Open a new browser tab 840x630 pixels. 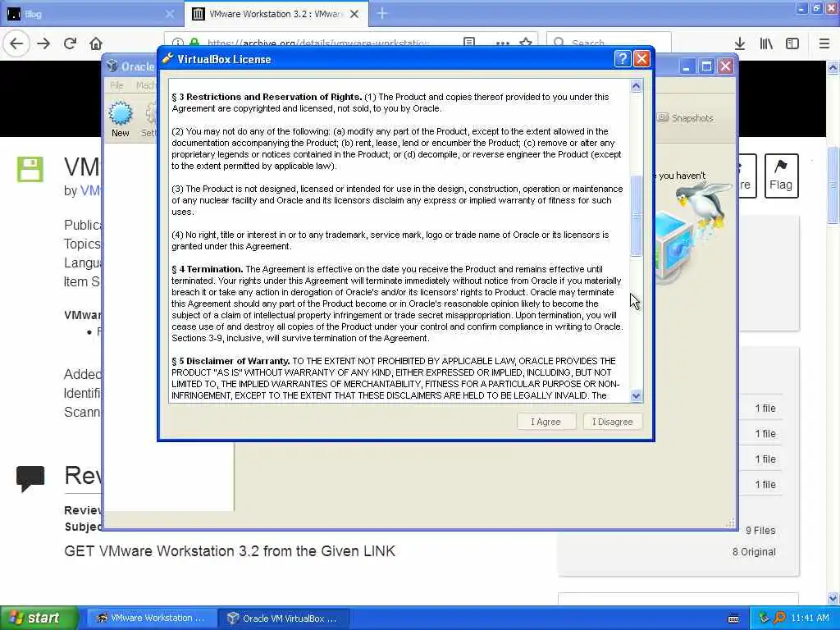click(x=382, y=13)
